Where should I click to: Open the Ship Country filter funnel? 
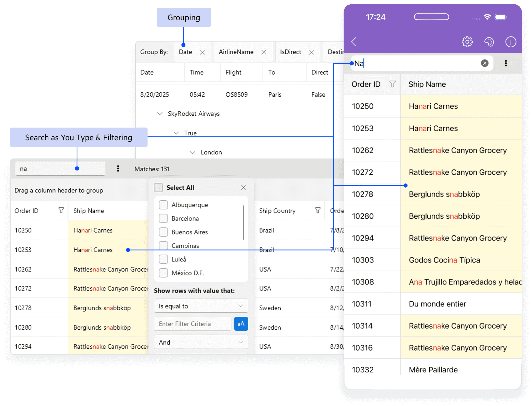(317, 211)
